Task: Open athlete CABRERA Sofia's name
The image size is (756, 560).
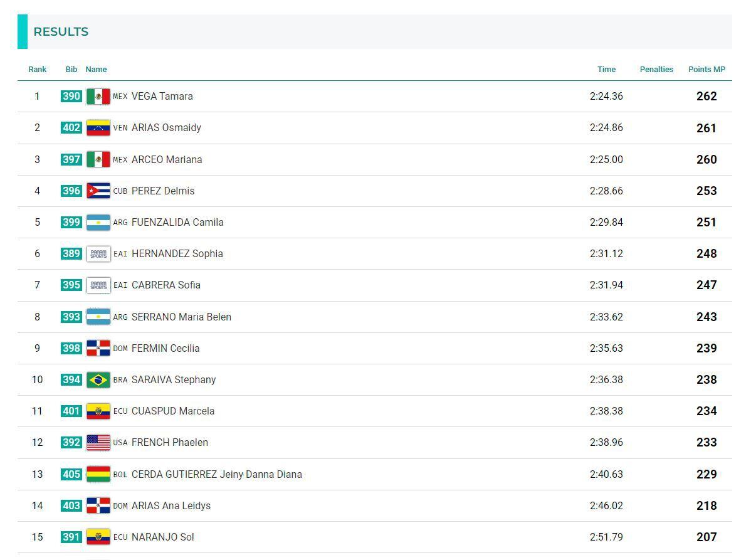Action: [x=166, y=285]
